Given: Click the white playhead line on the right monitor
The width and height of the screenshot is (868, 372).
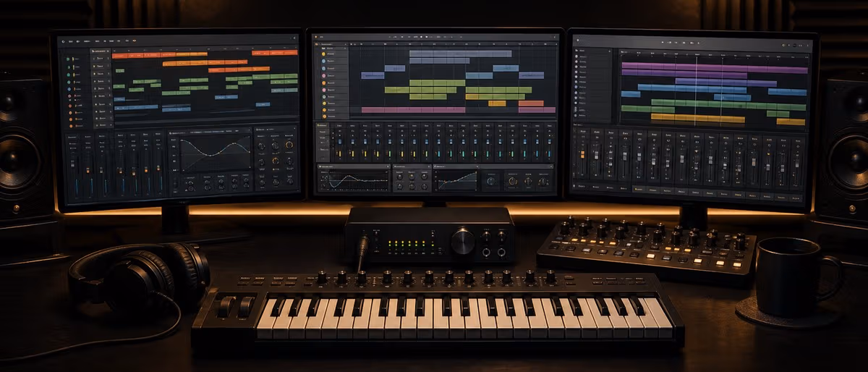Looking at the screenshot, I should coord(696,90).
